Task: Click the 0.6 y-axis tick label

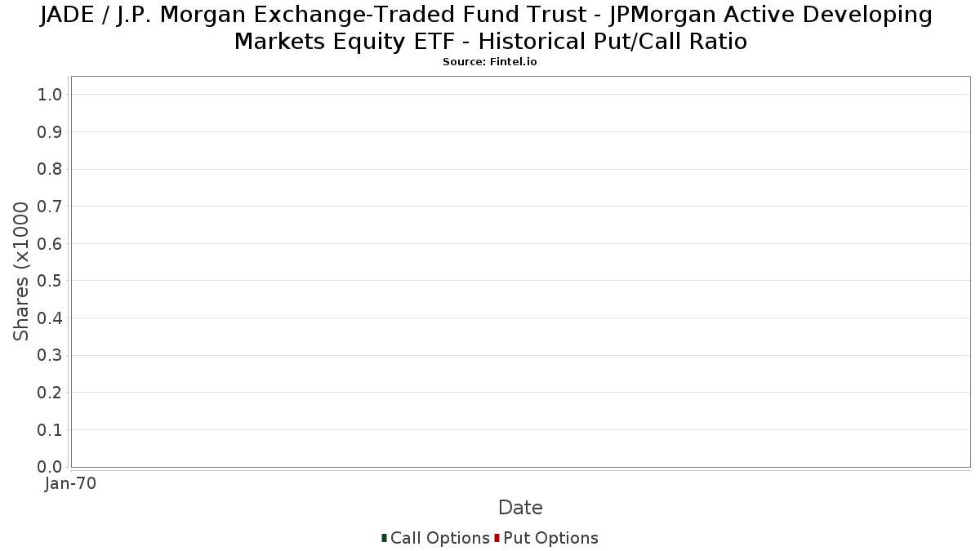Action: point(50,244)
